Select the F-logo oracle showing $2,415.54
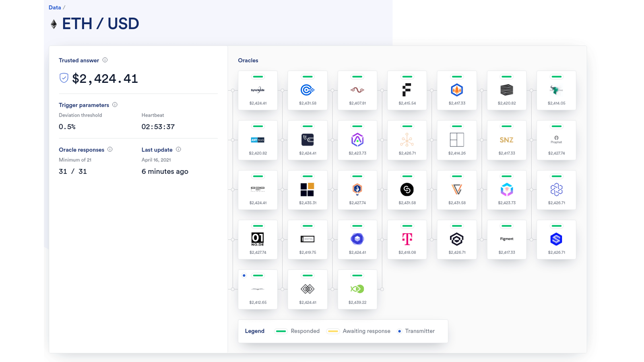 [407, 90]
